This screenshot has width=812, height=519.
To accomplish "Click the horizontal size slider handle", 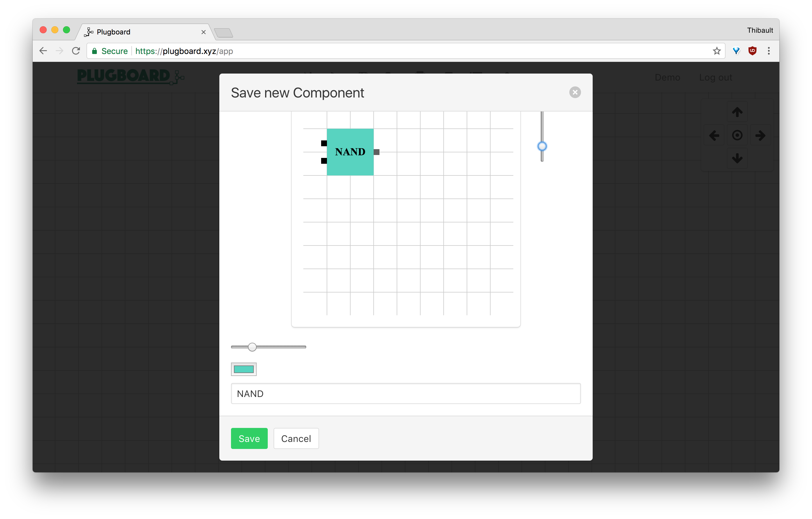I will pos(252,347).
